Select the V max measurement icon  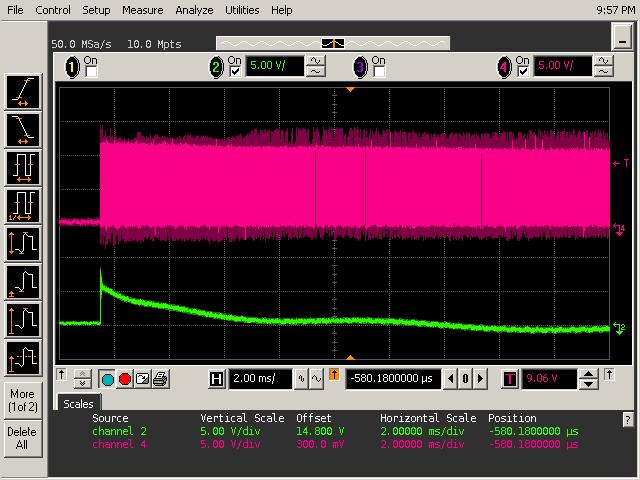23,320
